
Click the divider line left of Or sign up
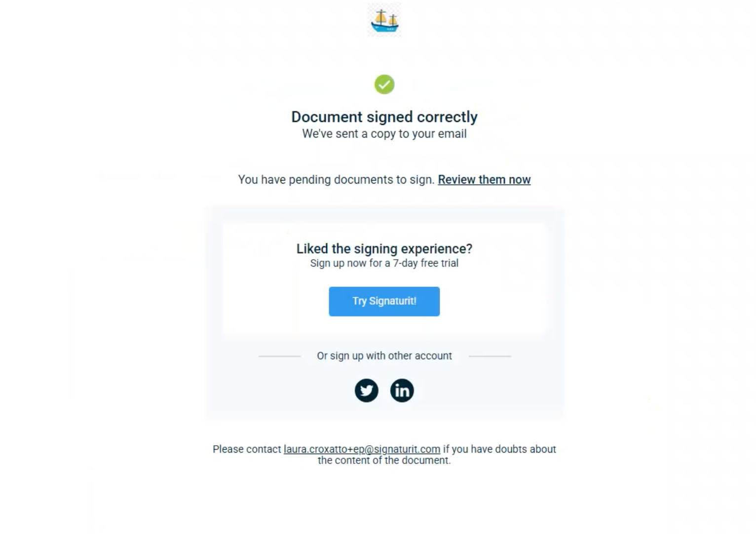coord(279,356)
